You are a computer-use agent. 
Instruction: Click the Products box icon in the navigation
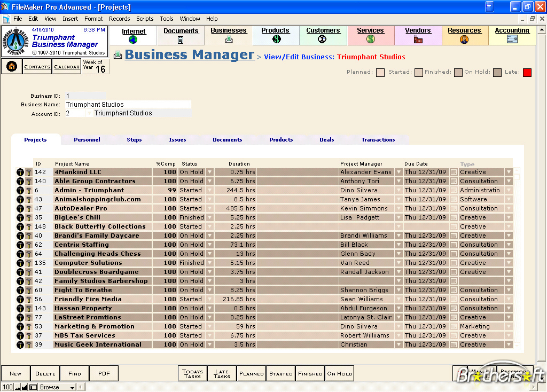275,39
